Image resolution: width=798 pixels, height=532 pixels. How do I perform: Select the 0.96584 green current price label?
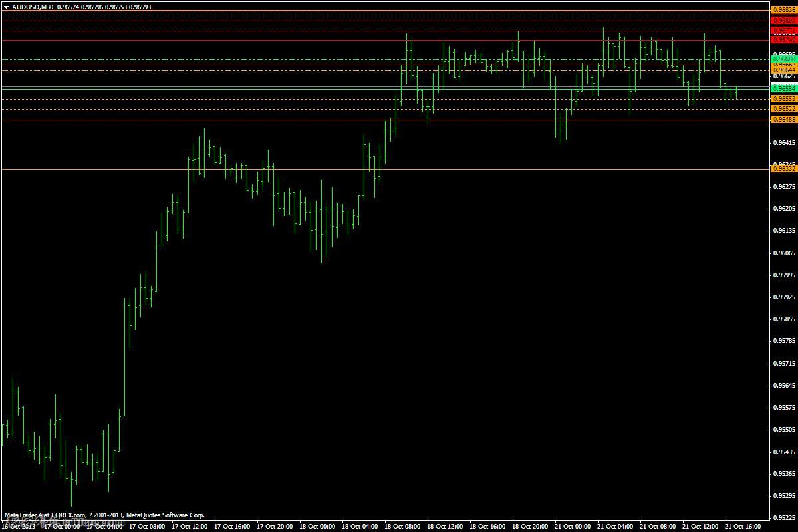point(784,88)
